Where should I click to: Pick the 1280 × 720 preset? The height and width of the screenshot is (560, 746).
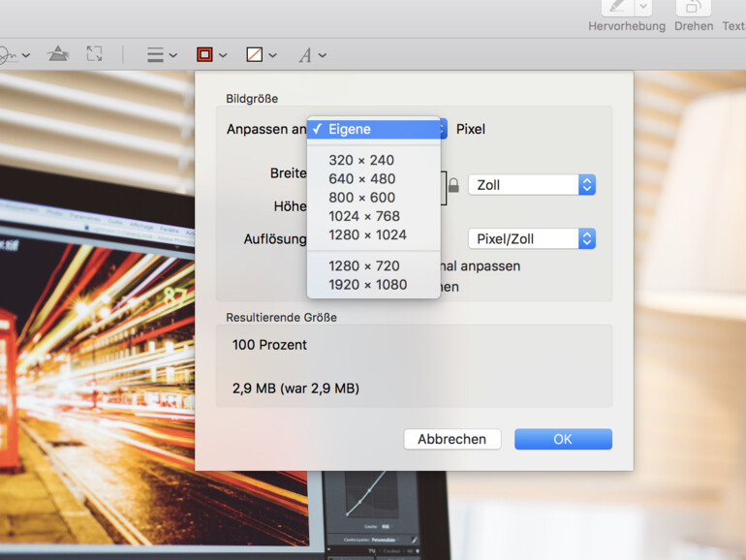pyautogui.click(x=364, y=266)
